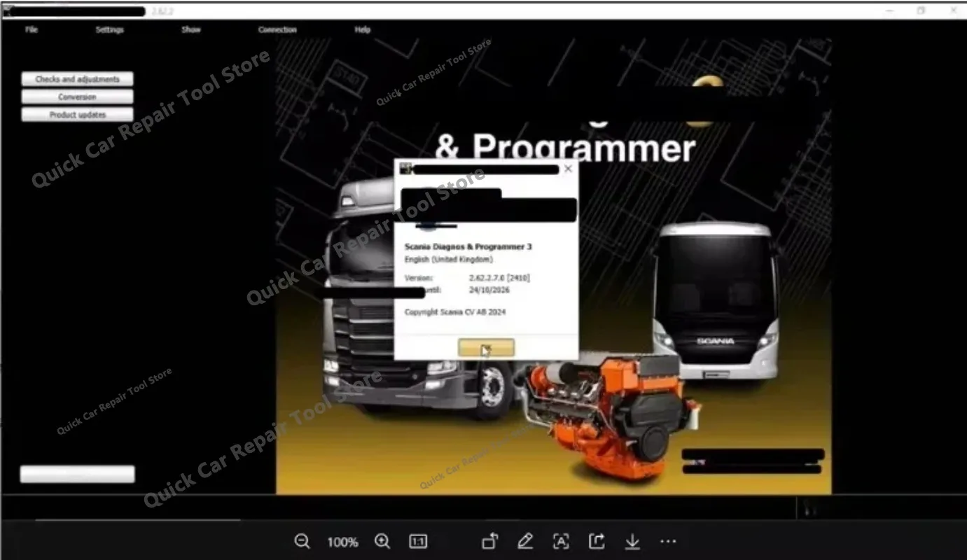The image size is (967, 560).
Task: Restore the main window size
Action: tap(921, 10)
